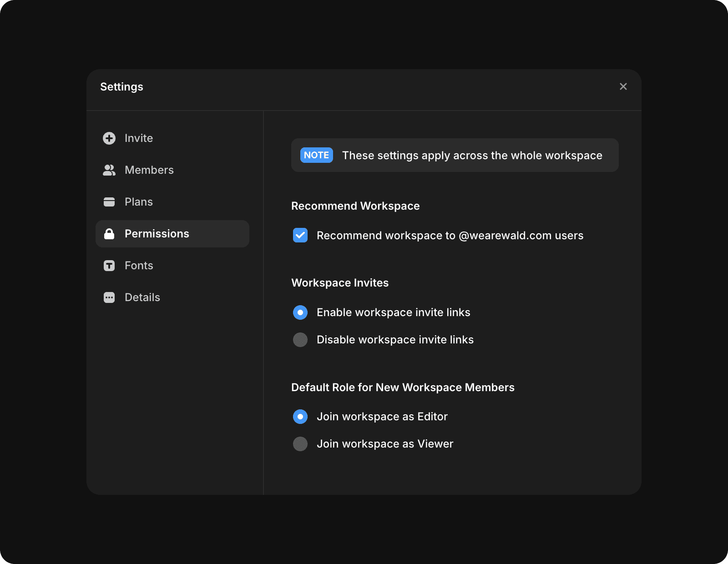The image size is (728, 564).
Task: Click the lock icon beside Permissions
Action: pyautogui.click(x=109, y=234)
